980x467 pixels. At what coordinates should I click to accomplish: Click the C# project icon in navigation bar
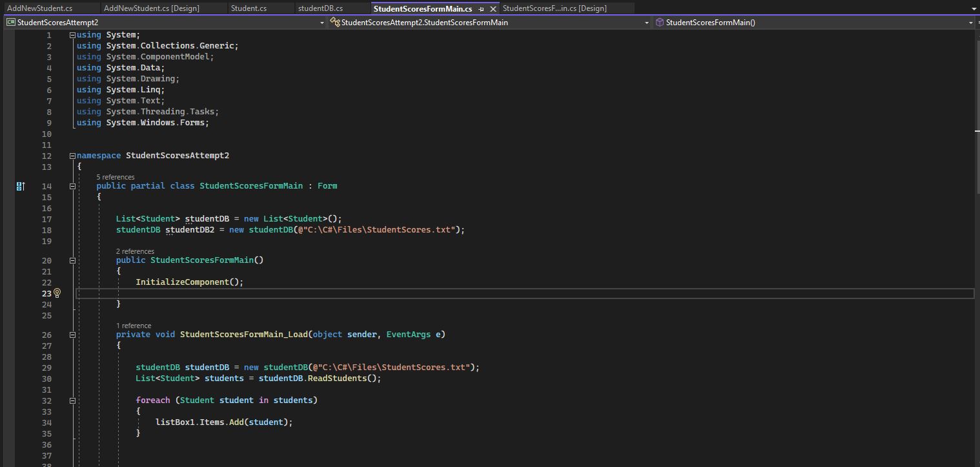pyautogui.click(x=10, y=22)
